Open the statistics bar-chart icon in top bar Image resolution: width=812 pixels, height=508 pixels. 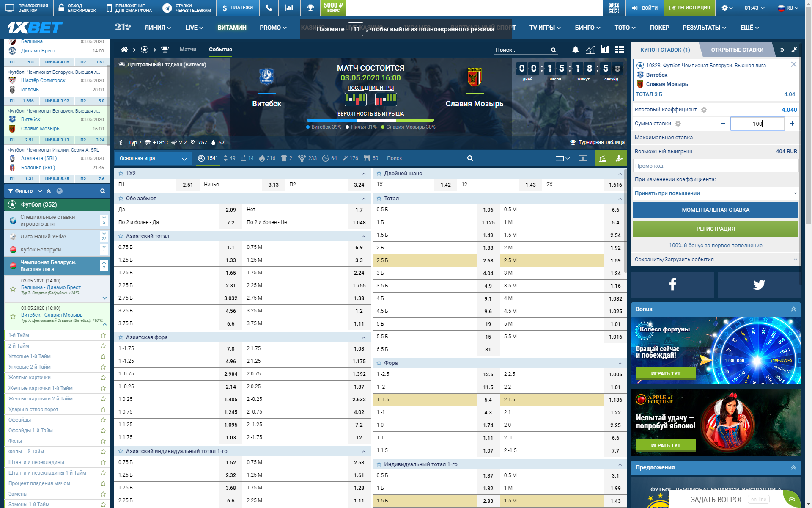pyautogui.click(x=289, y=8)
